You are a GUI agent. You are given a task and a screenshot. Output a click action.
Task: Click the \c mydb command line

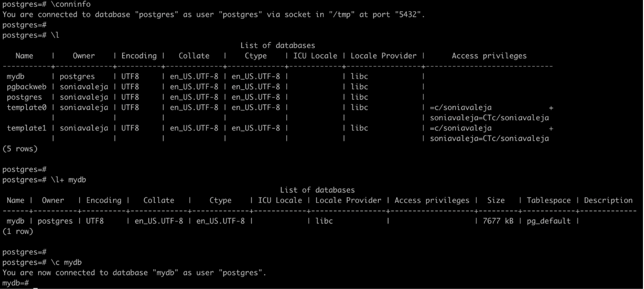pos(42,262)
